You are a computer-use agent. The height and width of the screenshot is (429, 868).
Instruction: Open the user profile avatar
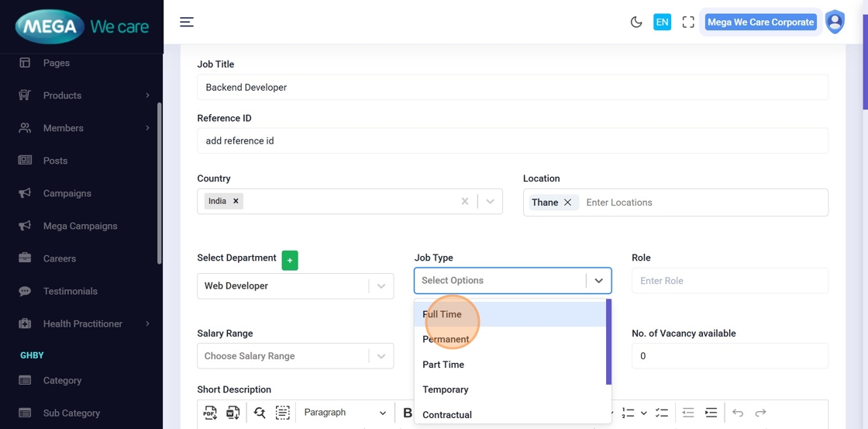coord(835,22)
